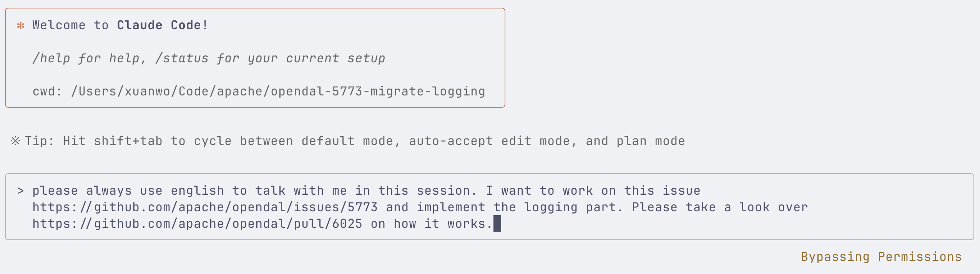
Task: Click the word 'Welcome' in the banner
Action: click(x=59, y=25)
